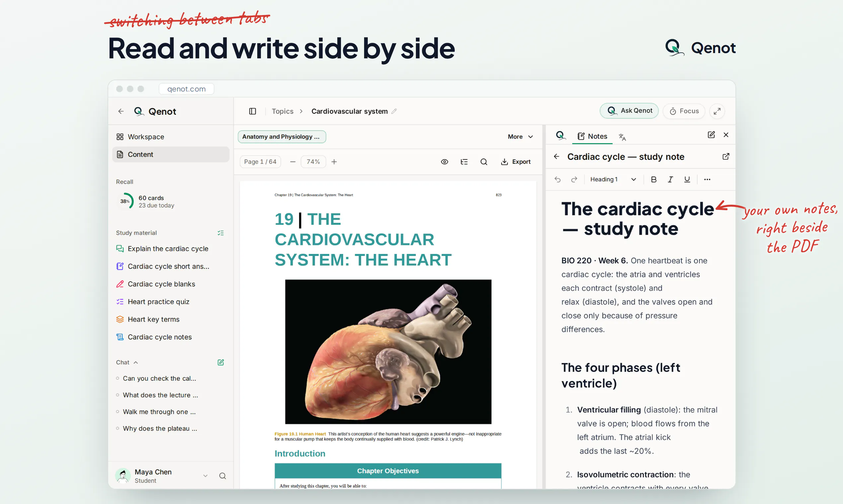Zoom out the PDF with minus
This screenshot has height=504, width=843.
[x=293, y=162]
